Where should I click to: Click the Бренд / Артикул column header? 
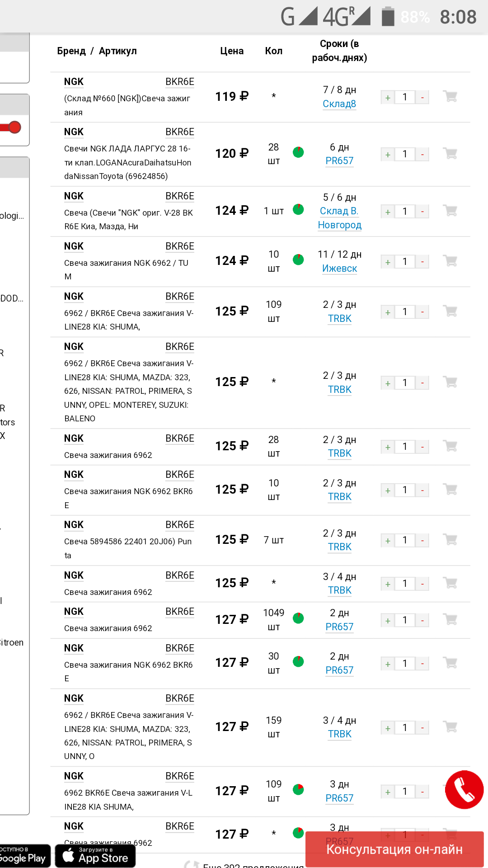tap(97, 51)
